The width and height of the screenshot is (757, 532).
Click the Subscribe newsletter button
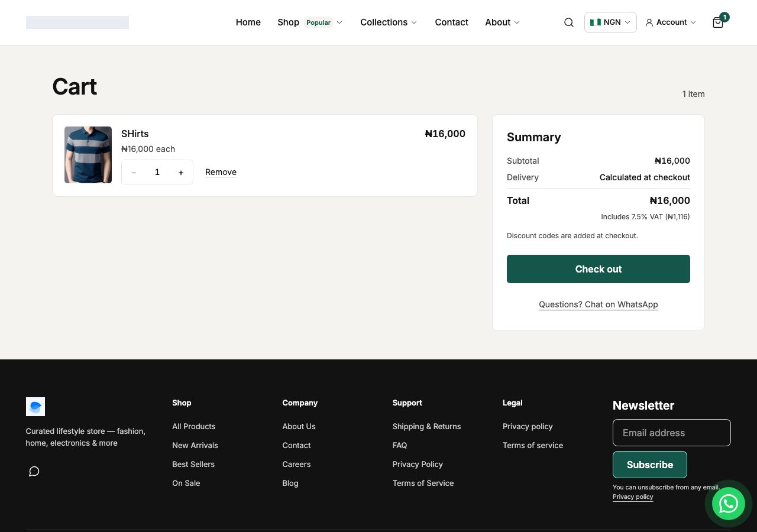click(650, 465)
